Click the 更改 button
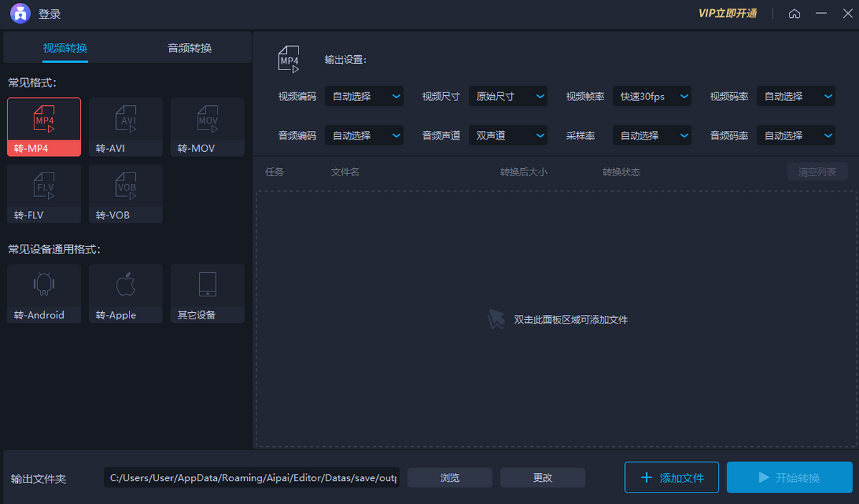This screenshot has width=859, height=504. point(543,478)
